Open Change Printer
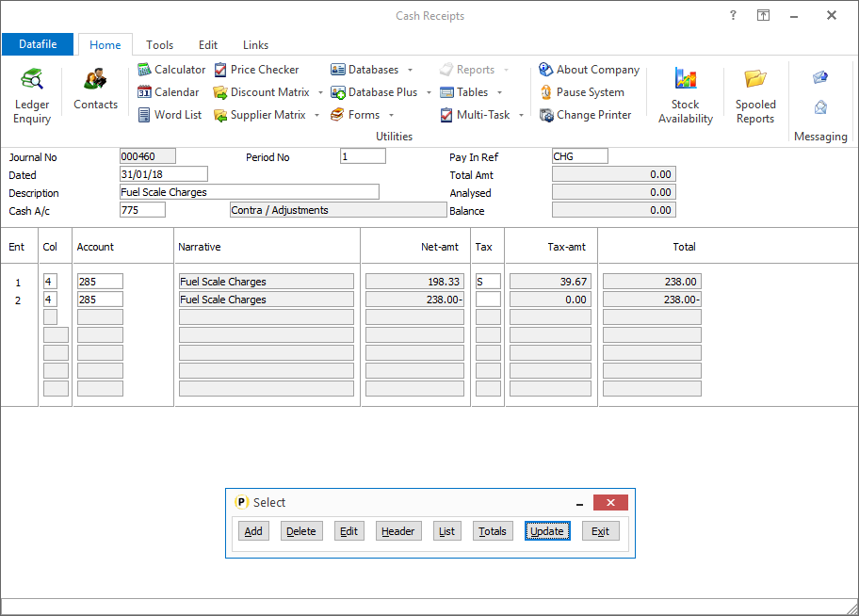This screenshot has width=859, height=616. (x=585, y=115)
